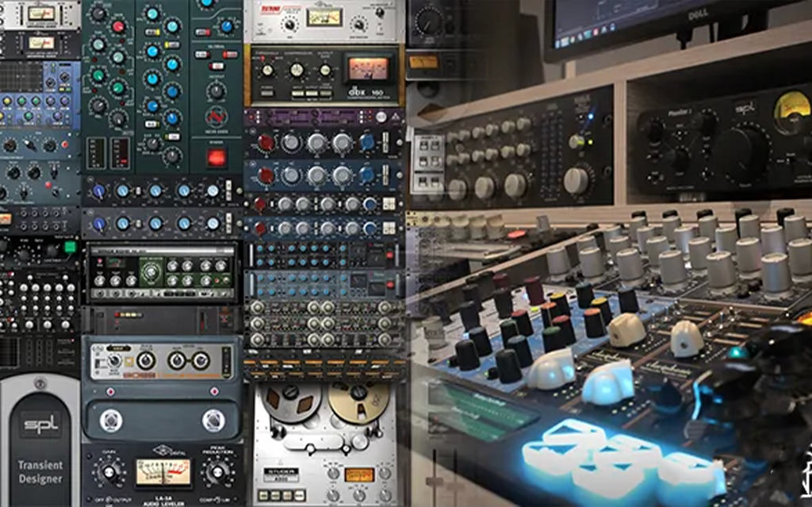This screenshot has width=812, height=507.
Task: Toggle the POWER button on the dbx 160
Action: [x=266, y=92]
